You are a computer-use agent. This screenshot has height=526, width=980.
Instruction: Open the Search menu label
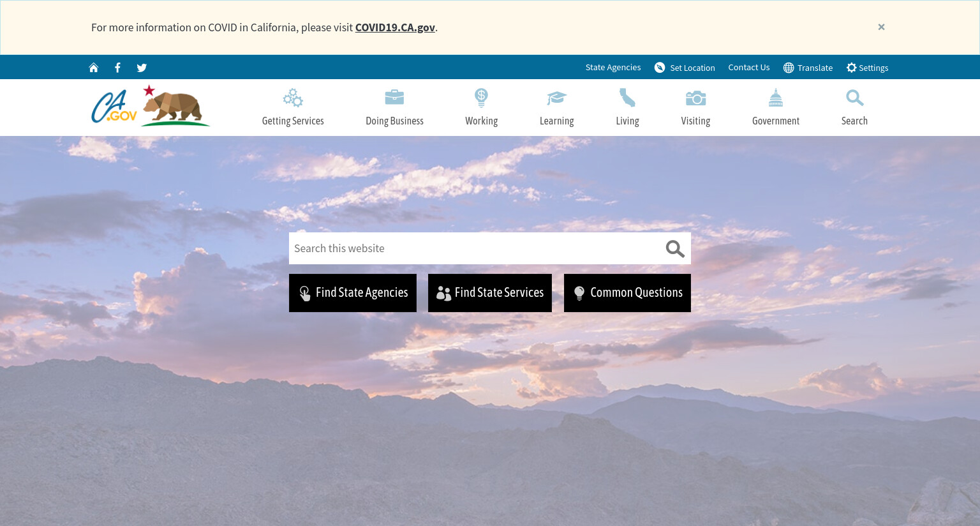tap(854, 121)
